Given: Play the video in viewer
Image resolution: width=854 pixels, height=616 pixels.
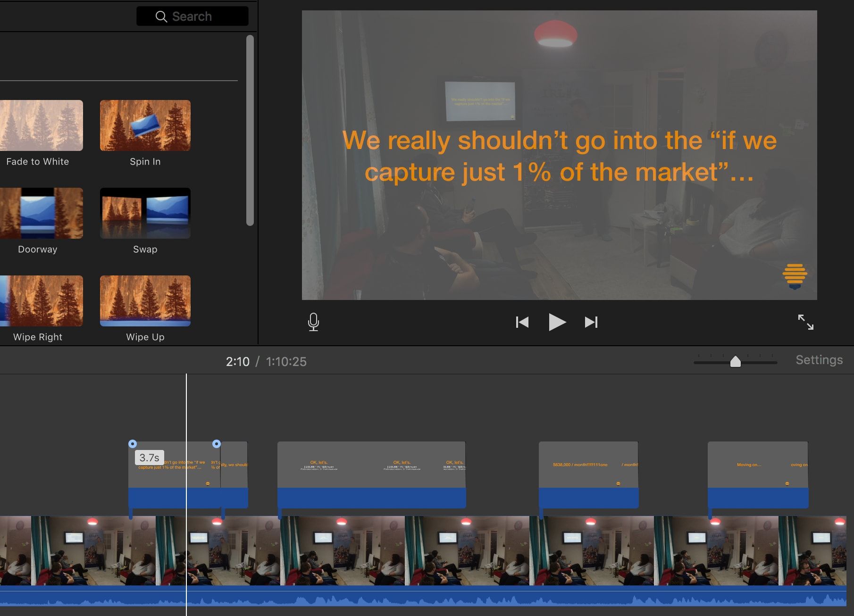Looking at the screenshot, I should (x=557, y=322).
